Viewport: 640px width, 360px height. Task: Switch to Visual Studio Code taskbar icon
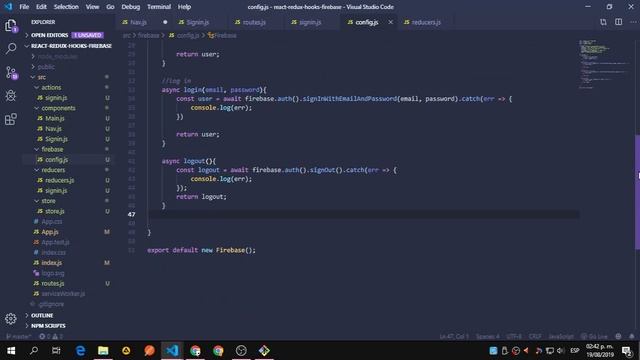point(172,351)
